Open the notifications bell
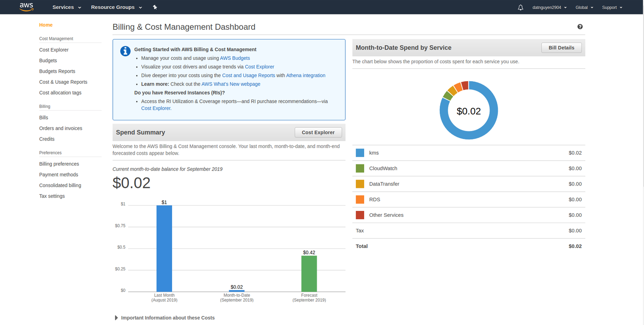The image size is (644, 325). (520, 7)
